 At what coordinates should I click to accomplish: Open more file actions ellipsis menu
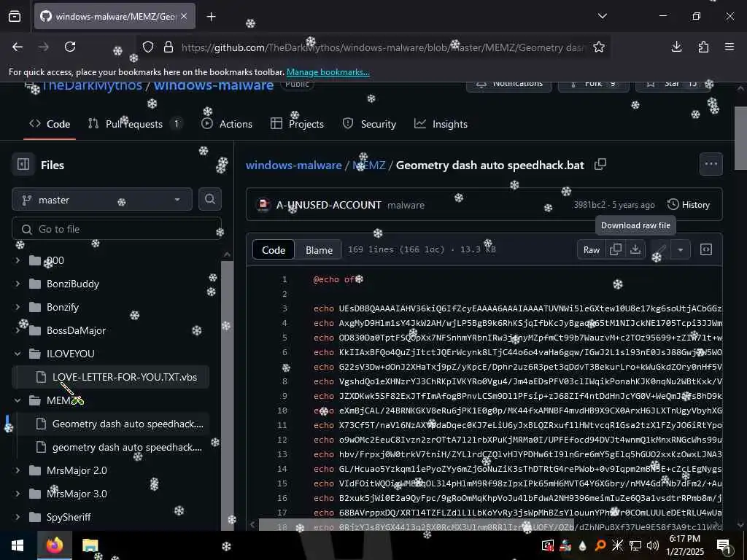(x=711, y=164)
